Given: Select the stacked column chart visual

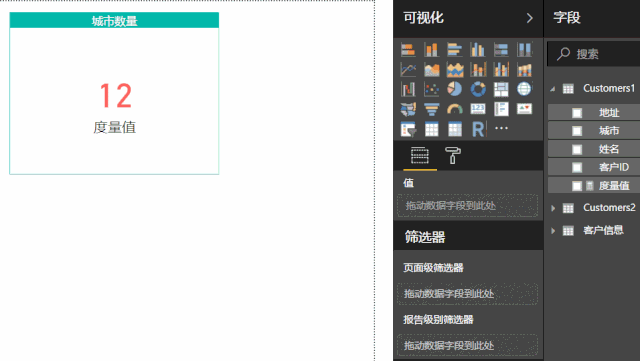Looking at the screenshot, I should 431,50.
